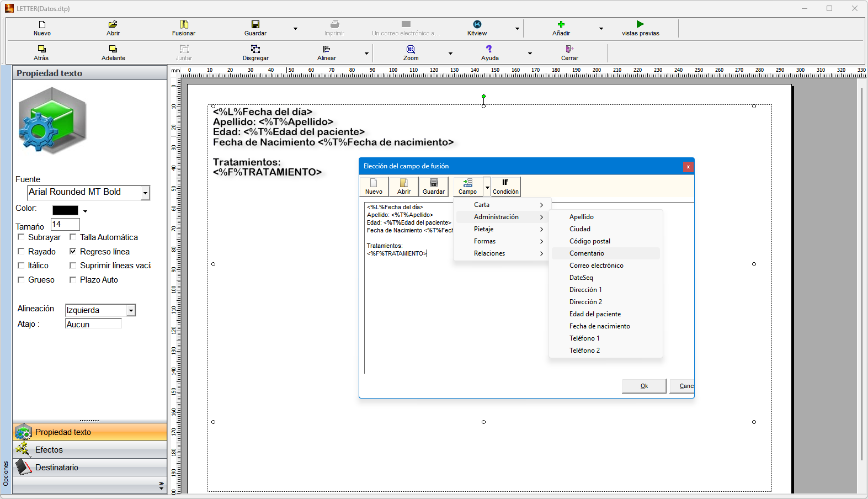Viewport: 868px width, 499px height.
Task: Enable the Subrayar checkbox
Action: point(22,237)
